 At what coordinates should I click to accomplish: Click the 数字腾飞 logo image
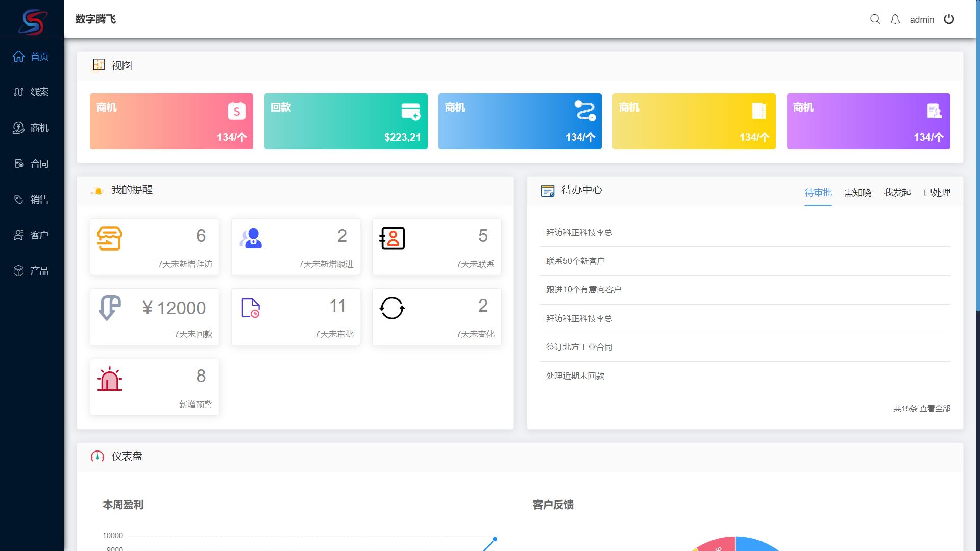coord(32,19)
